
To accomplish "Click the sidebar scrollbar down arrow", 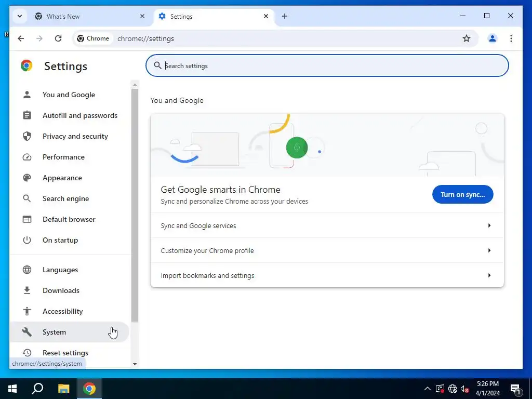I will point(135,364).
